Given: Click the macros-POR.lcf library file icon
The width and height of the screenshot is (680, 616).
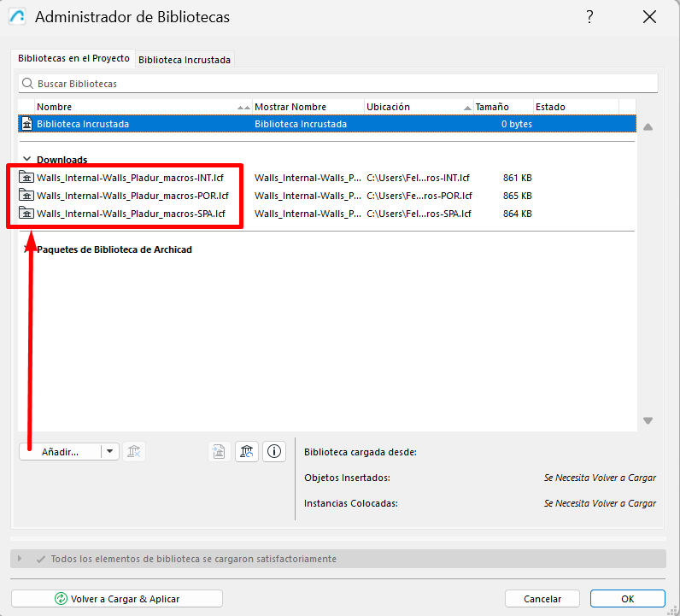Looking at the screenshot, I should click(26, 196).
